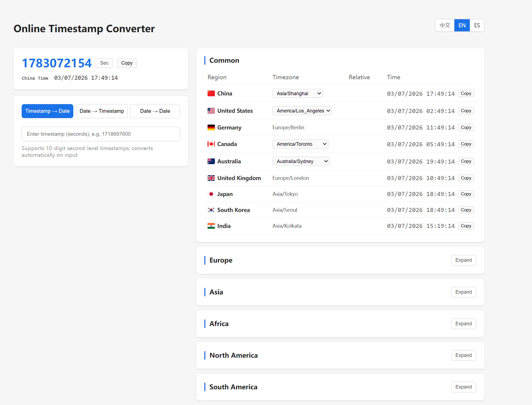Click the Japan flag icon

211,194
